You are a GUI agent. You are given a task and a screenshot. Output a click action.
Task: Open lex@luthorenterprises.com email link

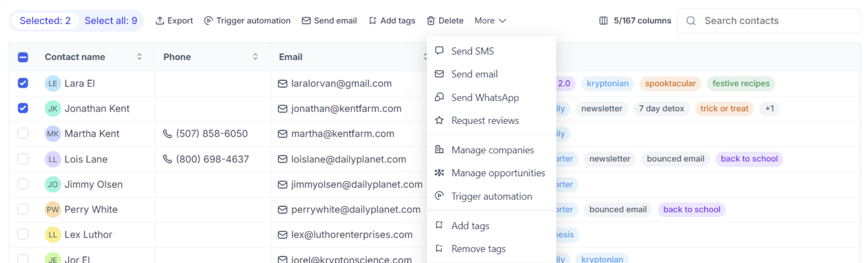coord(352,235)
